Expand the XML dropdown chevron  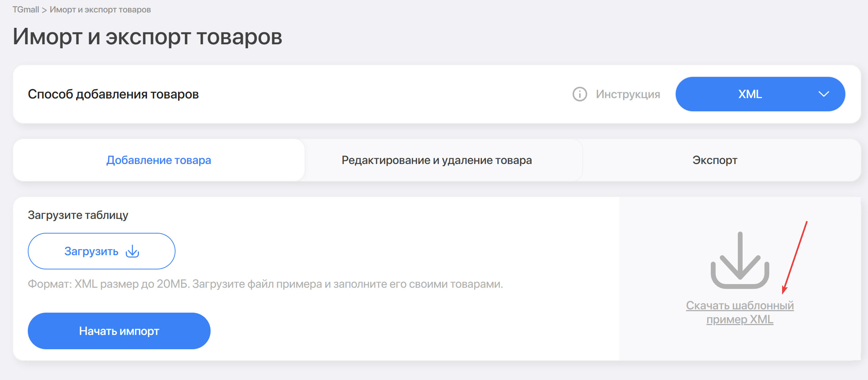(823, 94)
